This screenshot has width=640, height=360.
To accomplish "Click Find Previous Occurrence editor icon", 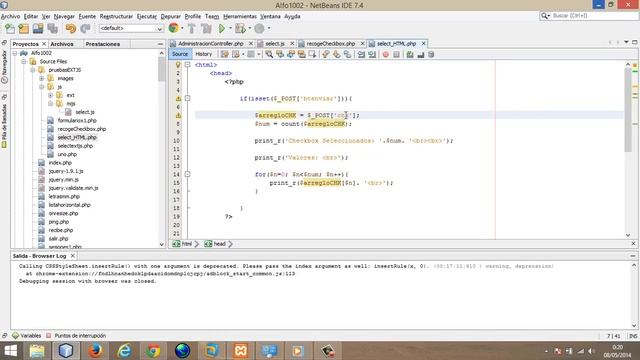I will [x=280, y=54].
